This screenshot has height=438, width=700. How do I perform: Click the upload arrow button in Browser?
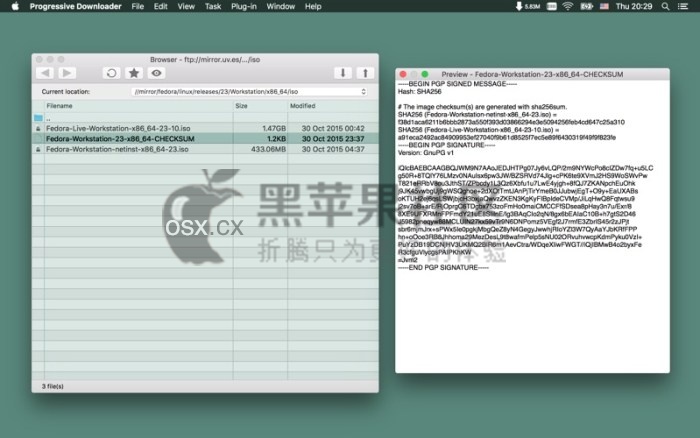[365, 73]
